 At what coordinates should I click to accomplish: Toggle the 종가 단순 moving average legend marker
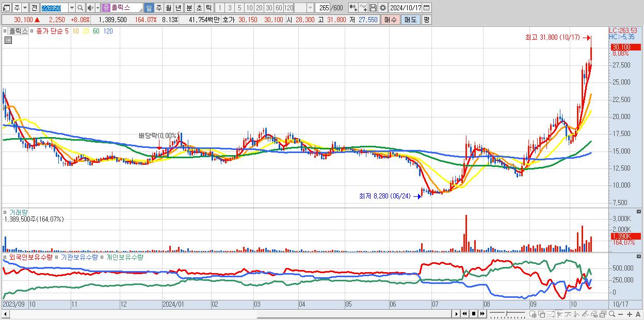click(x=32, y=31)
